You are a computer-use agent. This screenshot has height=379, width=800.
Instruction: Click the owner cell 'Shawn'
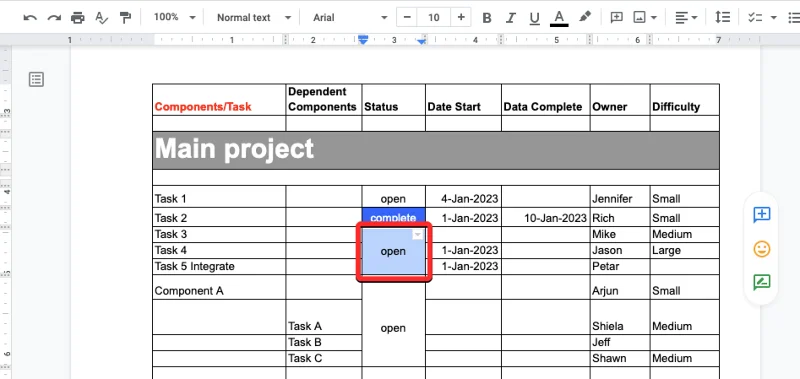(620, 358)
